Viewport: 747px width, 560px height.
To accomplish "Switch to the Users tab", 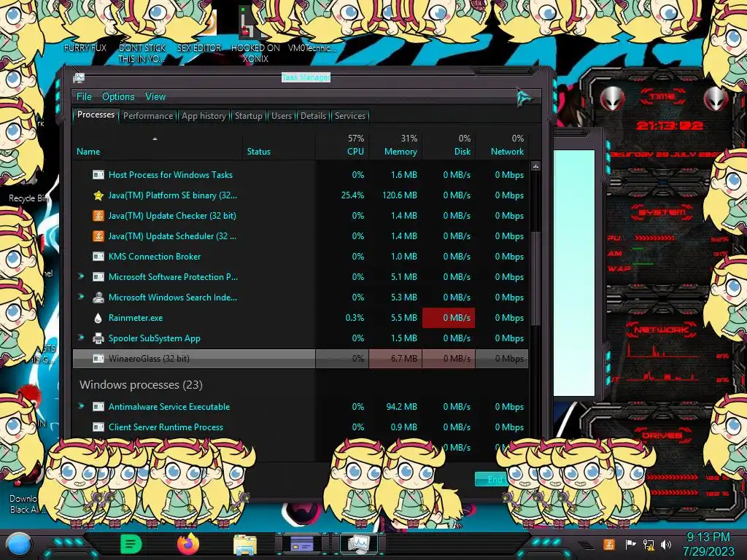I will point(281,116).
